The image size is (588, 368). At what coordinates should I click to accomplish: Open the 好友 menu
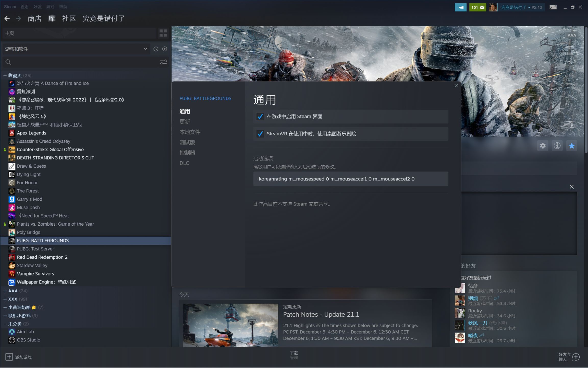(38, 7)
